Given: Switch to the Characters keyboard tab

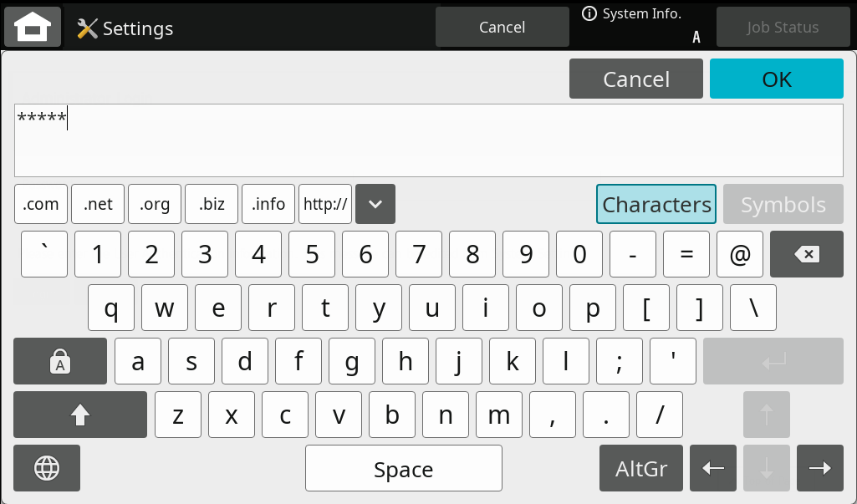Looking at the screenshot, I should click(x=656, y=205).
